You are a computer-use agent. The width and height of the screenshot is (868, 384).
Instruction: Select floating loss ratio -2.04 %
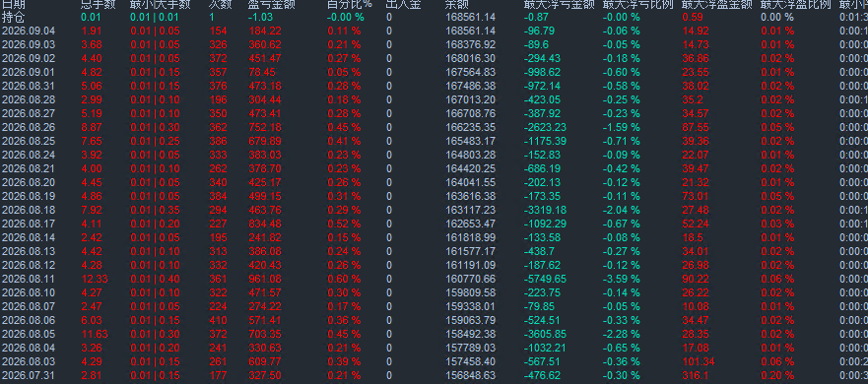pos(621,211)
